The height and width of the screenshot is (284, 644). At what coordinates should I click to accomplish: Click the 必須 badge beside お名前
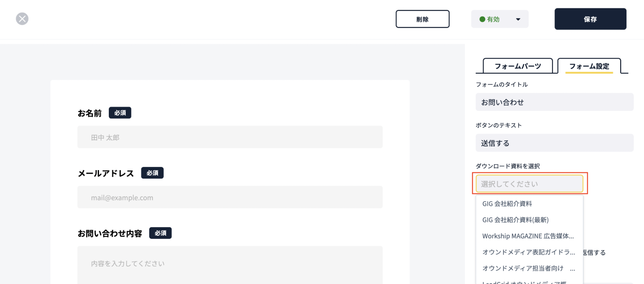pyautogui.click(x=120, y=113)
